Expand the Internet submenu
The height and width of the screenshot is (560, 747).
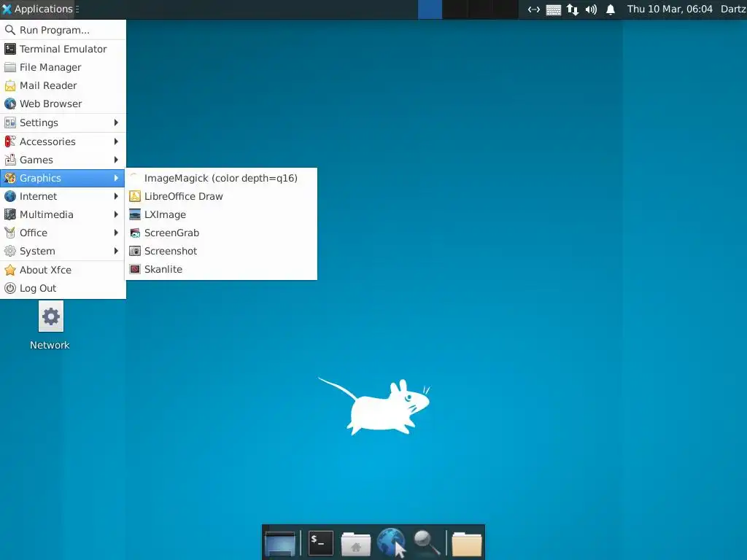click(63, 195)
